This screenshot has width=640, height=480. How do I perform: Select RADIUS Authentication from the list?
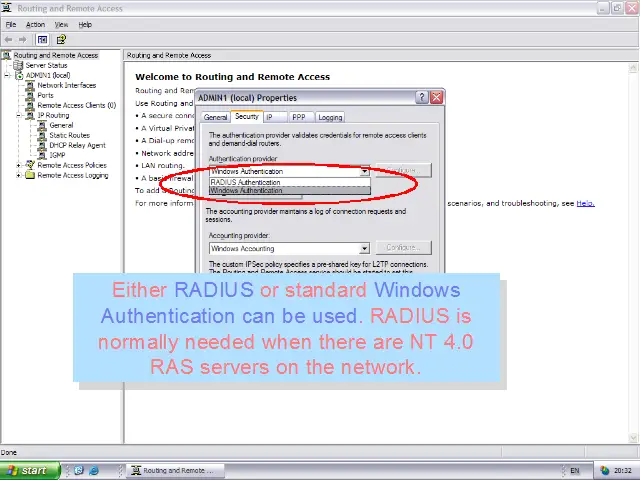(290, 182)
